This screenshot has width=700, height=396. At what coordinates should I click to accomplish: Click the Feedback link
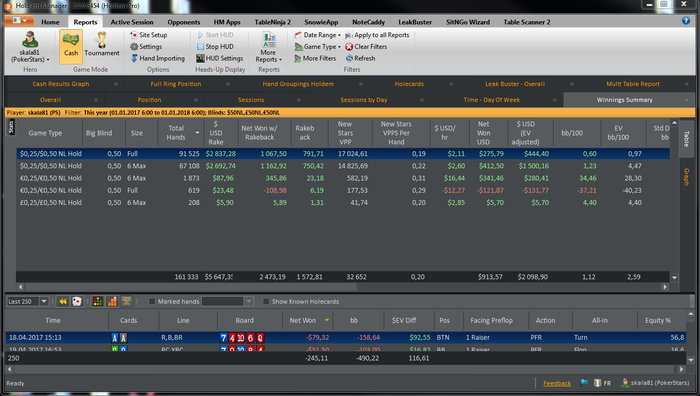557,383
